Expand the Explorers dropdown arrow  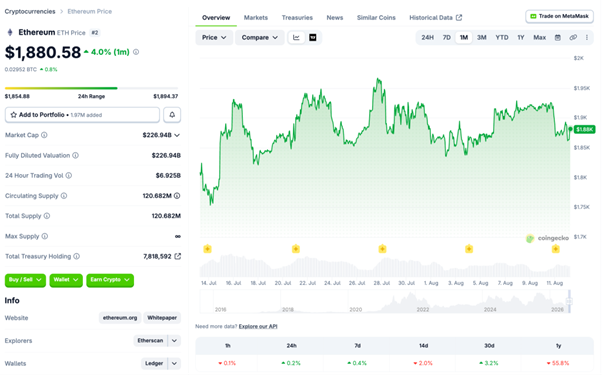tap(174, 340)
